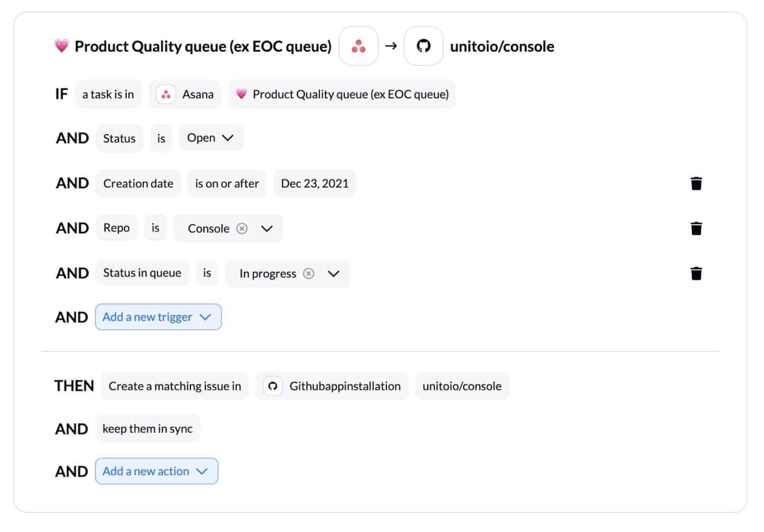Click the unitoio/console repository chip
Image resolution: width=764 pixels, height=532 pixels.
(462, 386)
